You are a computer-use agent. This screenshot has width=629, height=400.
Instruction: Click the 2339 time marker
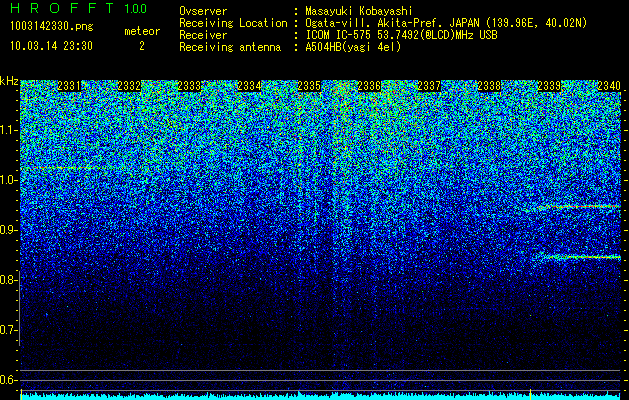click(549, 86)
